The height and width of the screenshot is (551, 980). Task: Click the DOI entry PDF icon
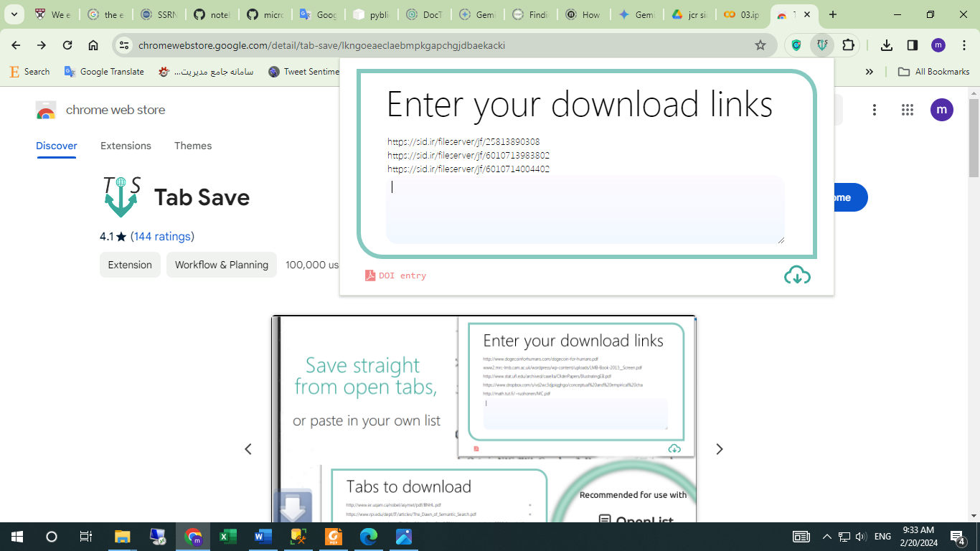[x=370, y=275]
